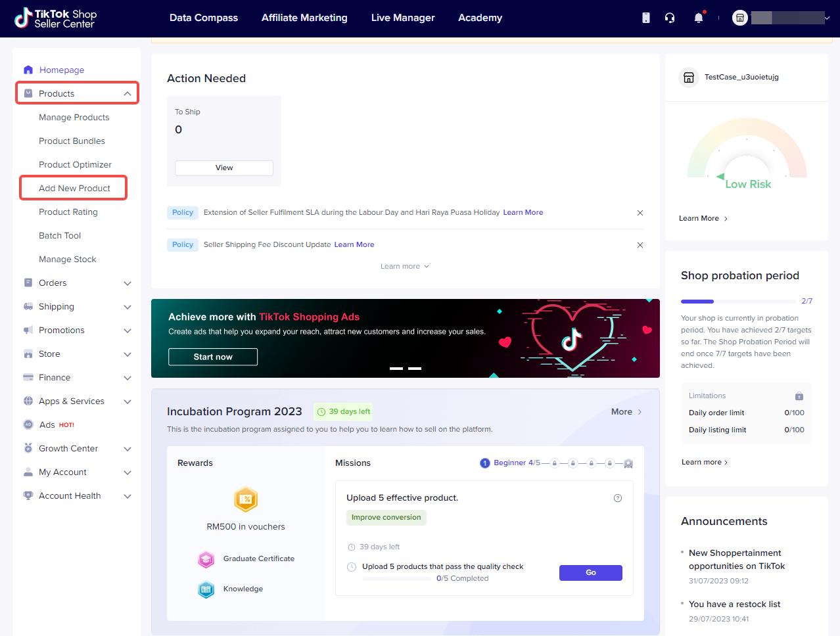840x636 pixels.
Task: View the To Ship orders
Action: point(224,168)
